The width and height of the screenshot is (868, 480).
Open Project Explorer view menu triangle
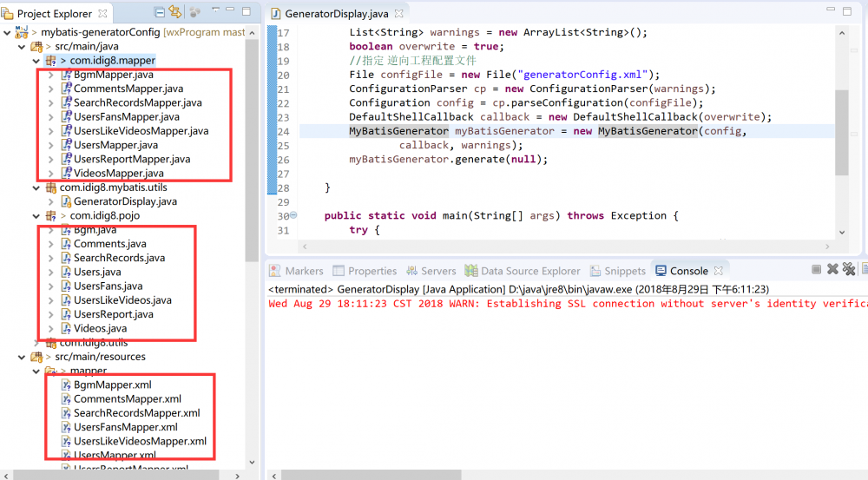pos(215,10)
